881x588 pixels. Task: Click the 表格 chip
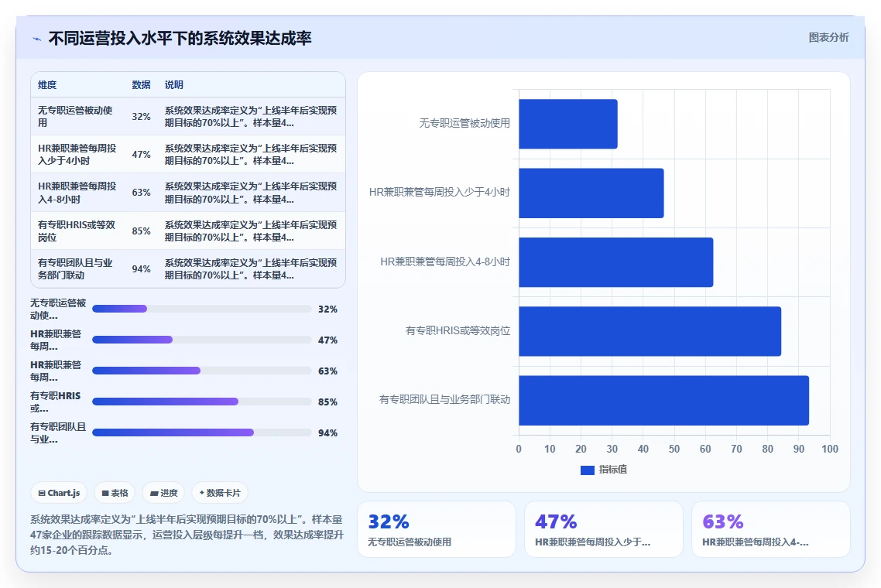pos(115,493)
